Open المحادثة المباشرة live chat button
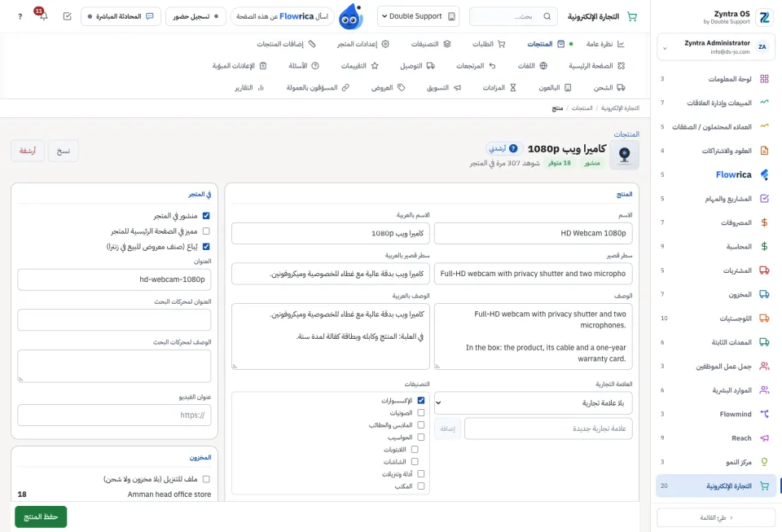Viewport: 782px width, 532px height. [x=121, y=16]
